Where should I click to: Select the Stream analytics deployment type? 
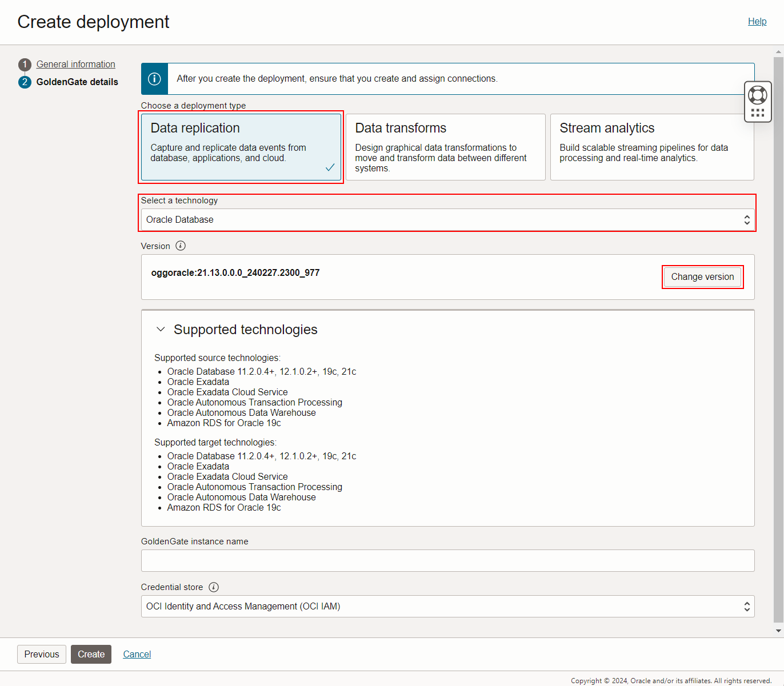tap(651, 147)
